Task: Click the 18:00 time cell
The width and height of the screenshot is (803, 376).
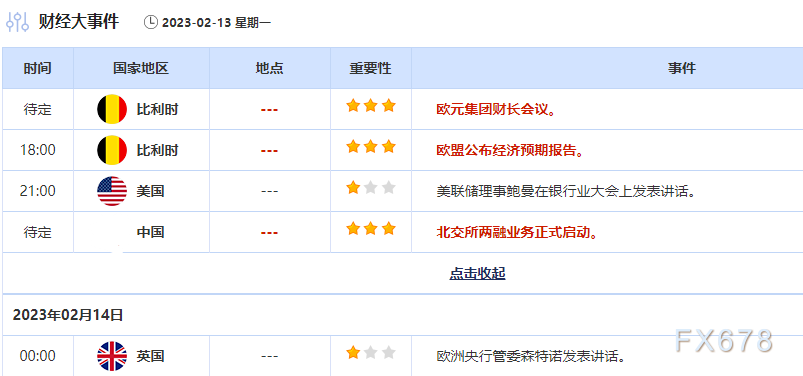Action: [38, 151]
